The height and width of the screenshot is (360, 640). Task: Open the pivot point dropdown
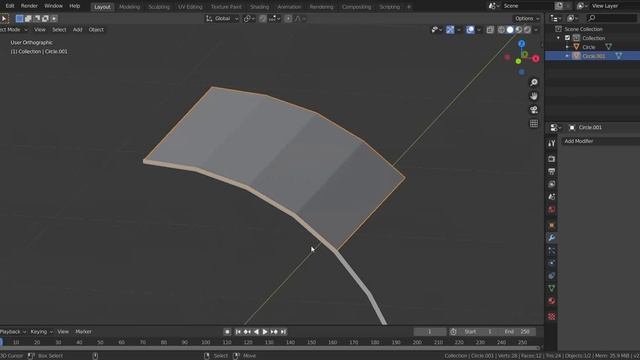(x=249, y=18)
